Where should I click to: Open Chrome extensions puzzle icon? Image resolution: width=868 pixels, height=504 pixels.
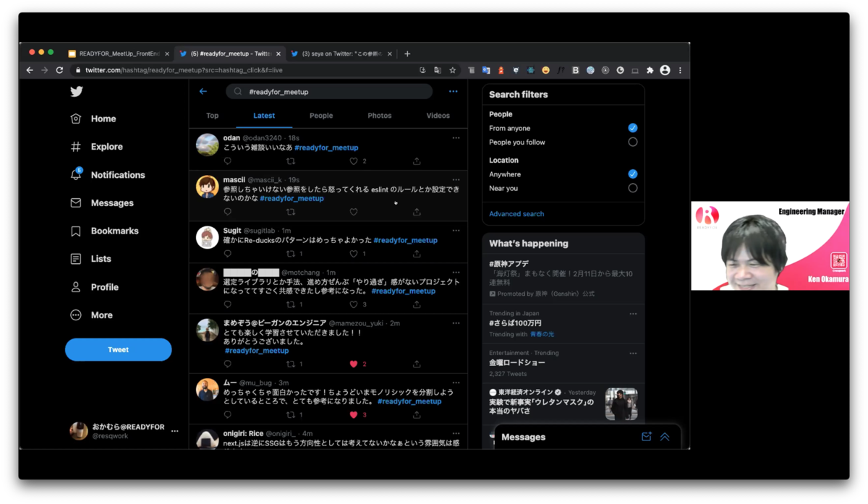click(650, 70)
